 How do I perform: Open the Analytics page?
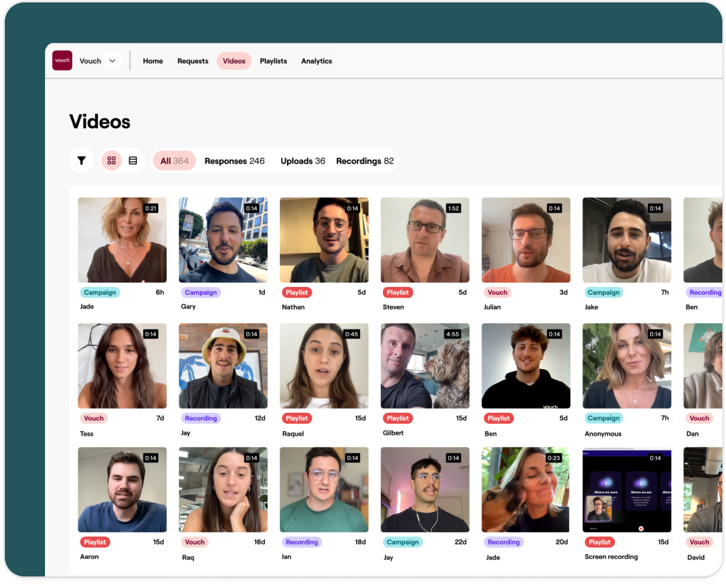pyautogui.click(x=316, y=61)
